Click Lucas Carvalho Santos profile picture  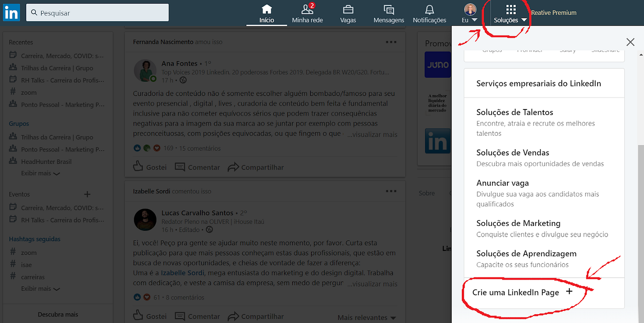tap(145, 219)
